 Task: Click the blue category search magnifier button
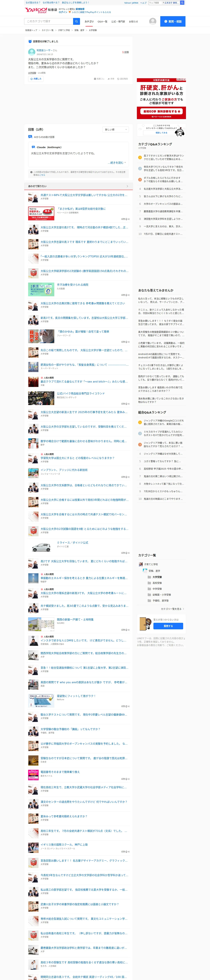tap(77, 21)
